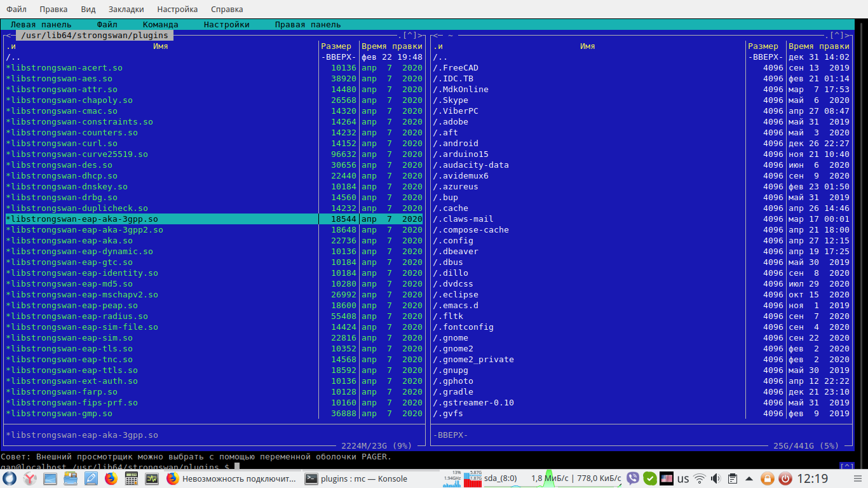The image size is (868, 488).
Task: Click the Viber tray icon
Action: [633, 478]
